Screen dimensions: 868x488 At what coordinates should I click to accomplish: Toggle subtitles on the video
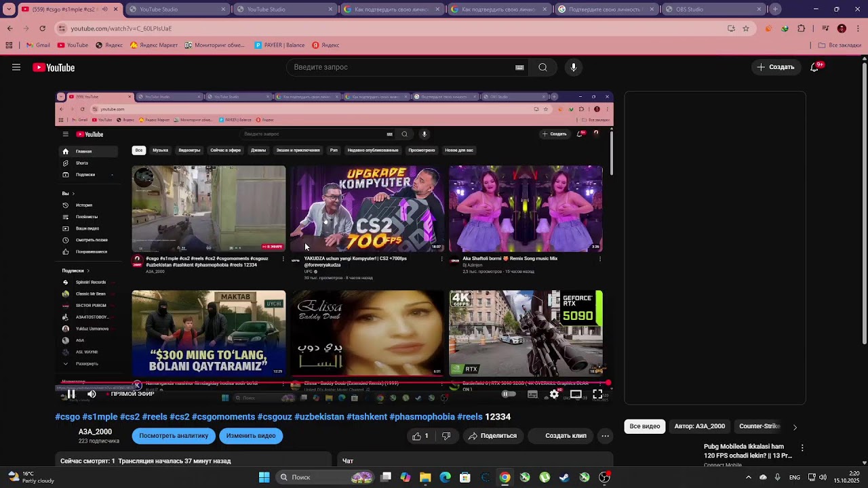(532, 394)
